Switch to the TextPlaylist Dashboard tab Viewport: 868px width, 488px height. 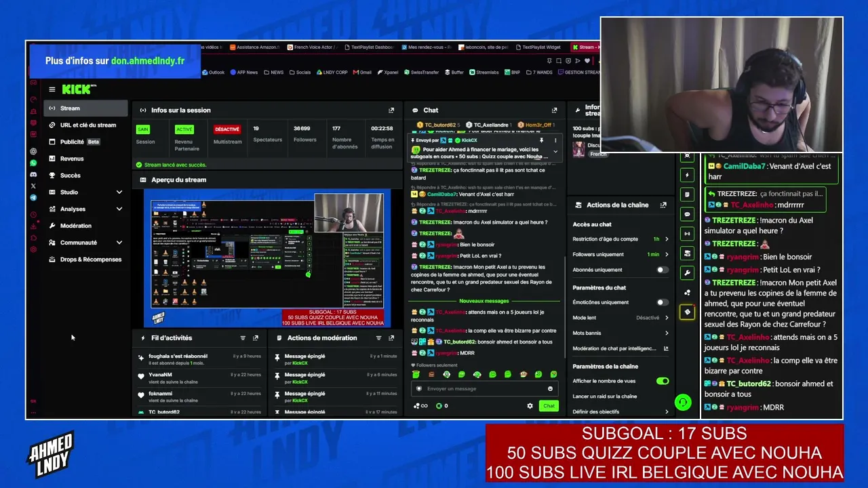tap(369, 47)
